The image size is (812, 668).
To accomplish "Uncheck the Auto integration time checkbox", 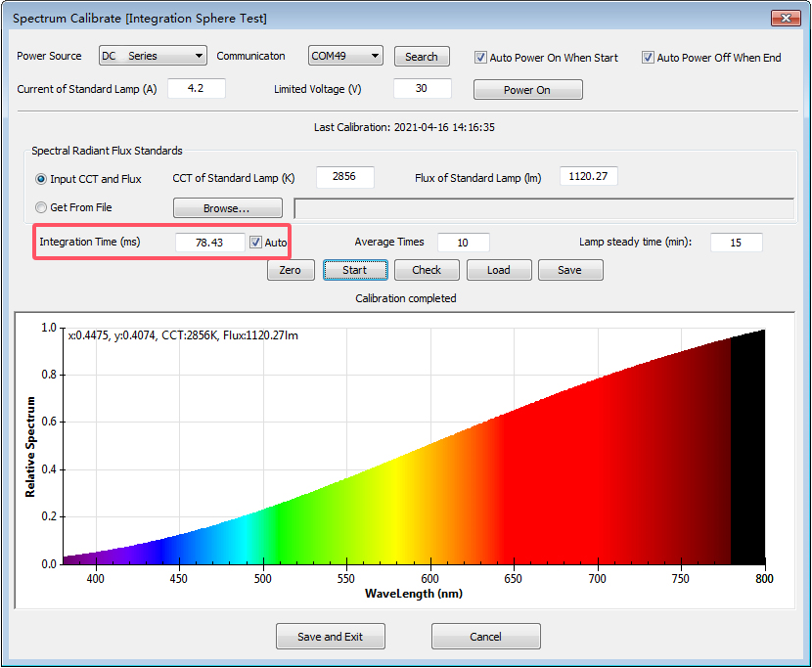I will point(256,243).
